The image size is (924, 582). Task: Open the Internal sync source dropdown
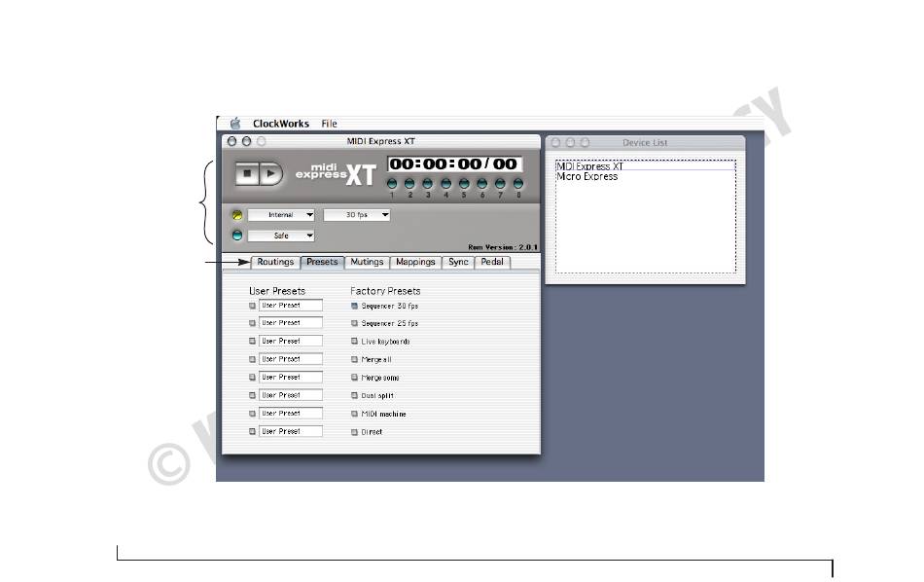[281, 215]
